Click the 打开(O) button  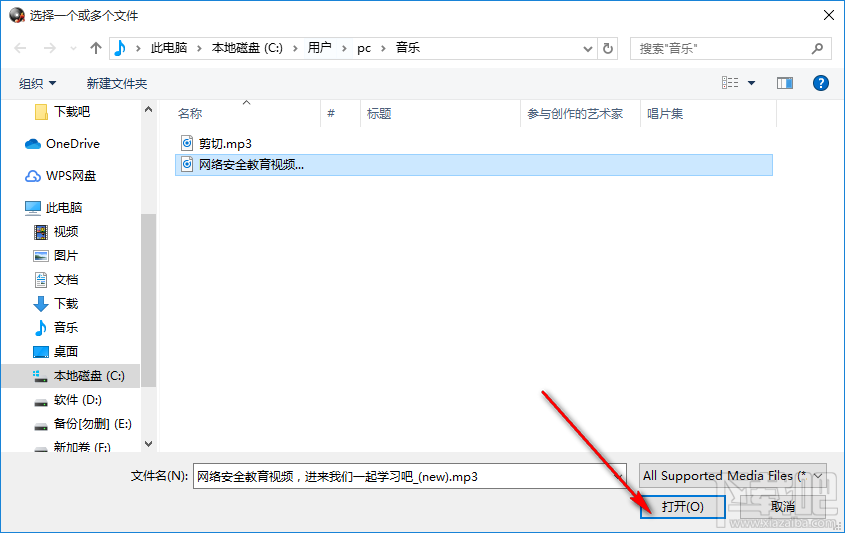tap(683, 507)
